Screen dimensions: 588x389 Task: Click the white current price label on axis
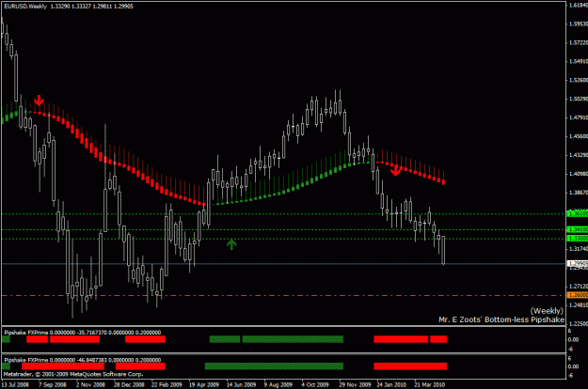[578, 264]
